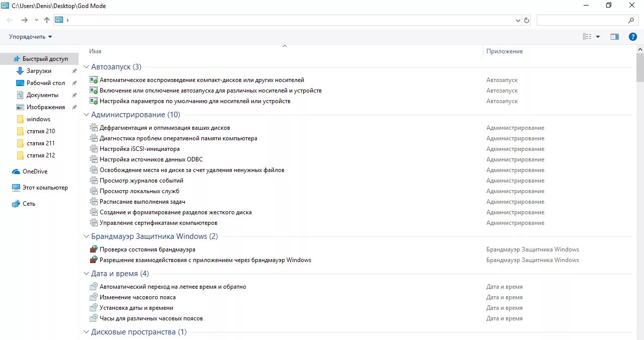Click the firewall icon for Проверка состояния брандмауэра

[93, 249]
